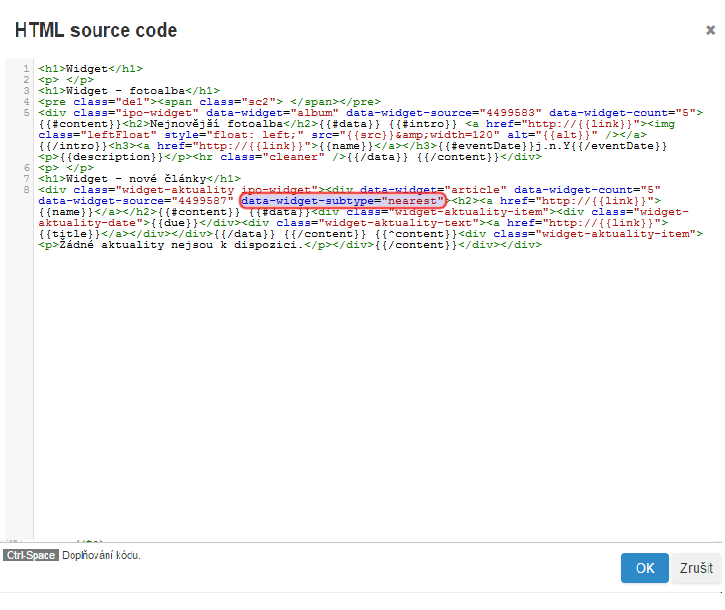Click the "Widget - nové články" heading line

[x=139, y=178]
